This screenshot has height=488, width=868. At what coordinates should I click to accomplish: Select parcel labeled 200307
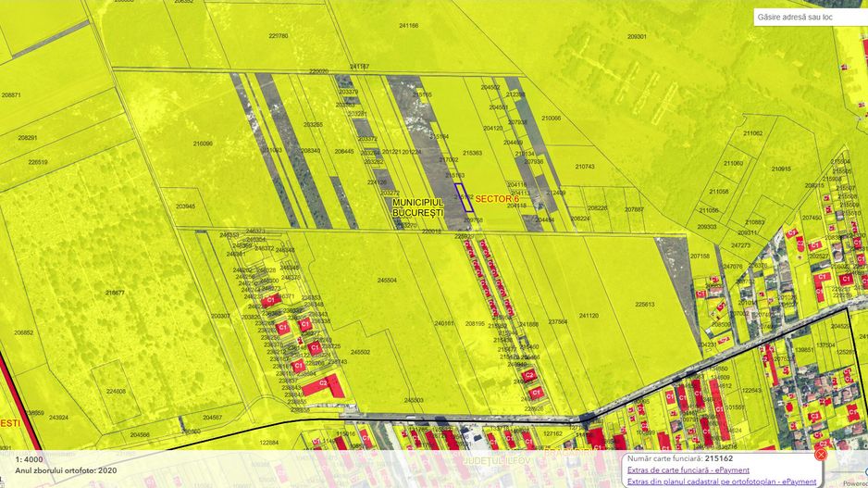tap(220, 316)
